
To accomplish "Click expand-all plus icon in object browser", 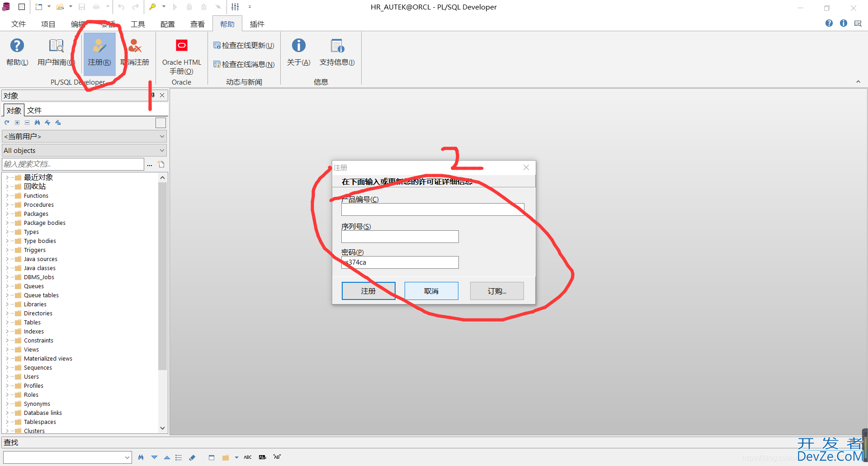I will point(17,123).
